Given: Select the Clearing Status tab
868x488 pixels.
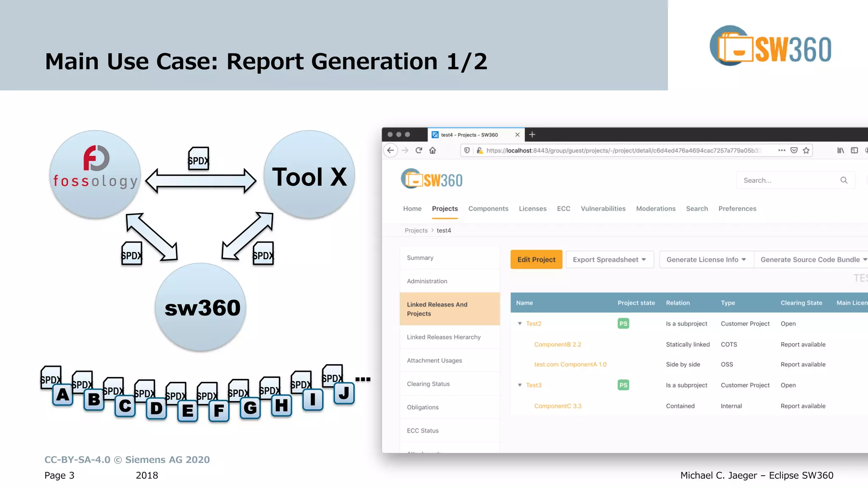Looking at the screenshot, I should 450,384.
